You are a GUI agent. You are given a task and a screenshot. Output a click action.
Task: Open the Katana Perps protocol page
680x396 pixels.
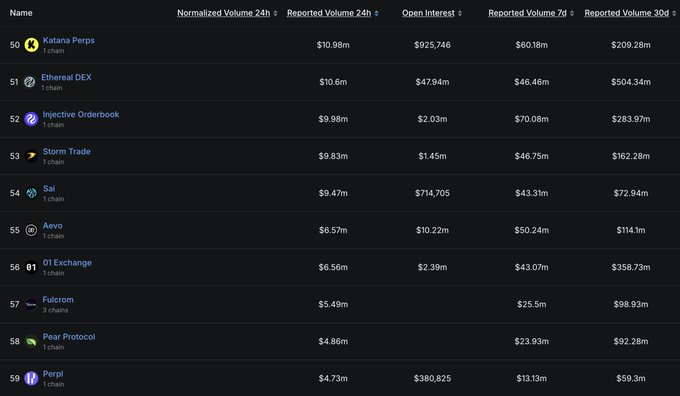pyautogui.click(x=69, y=40)
